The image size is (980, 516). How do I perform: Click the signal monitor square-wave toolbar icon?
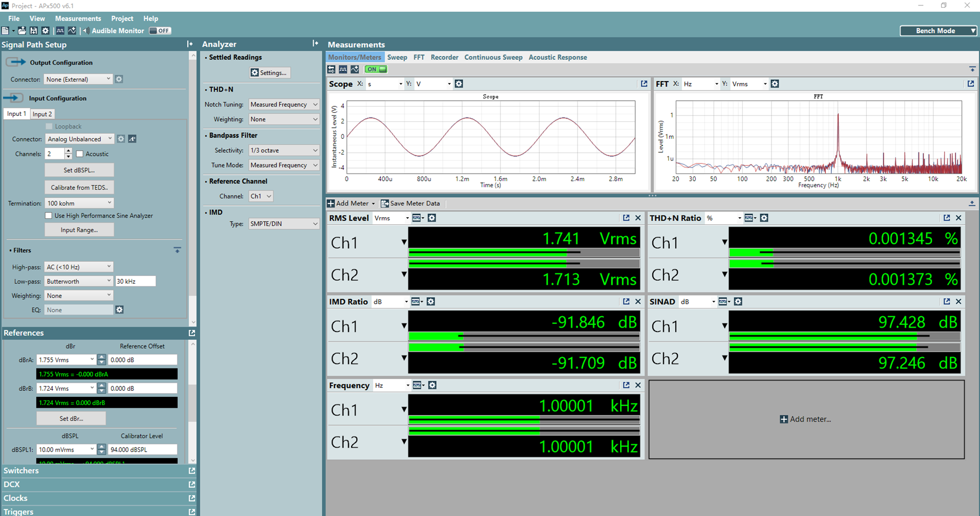60,31
